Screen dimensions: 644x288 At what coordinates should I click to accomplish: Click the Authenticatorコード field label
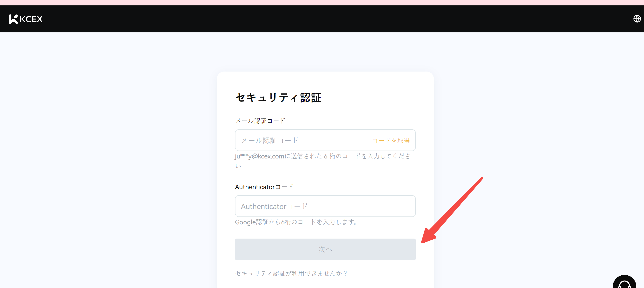click(x=264, y=187)
